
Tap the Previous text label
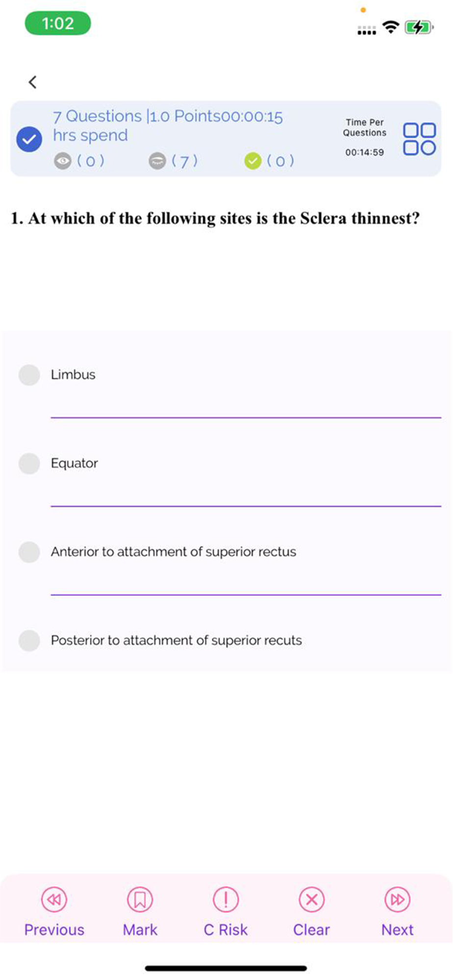(x=54, y=930)
